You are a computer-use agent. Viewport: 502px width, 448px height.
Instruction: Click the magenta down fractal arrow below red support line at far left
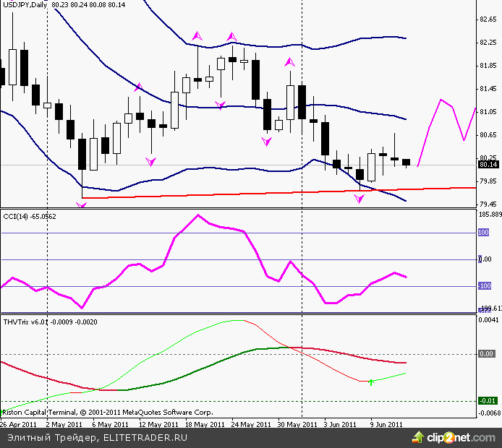coord(81,206)
